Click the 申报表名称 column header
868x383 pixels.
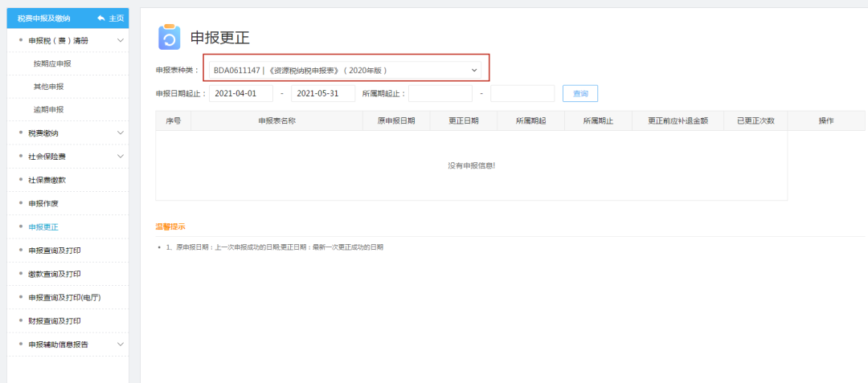[x=276, y=120]
